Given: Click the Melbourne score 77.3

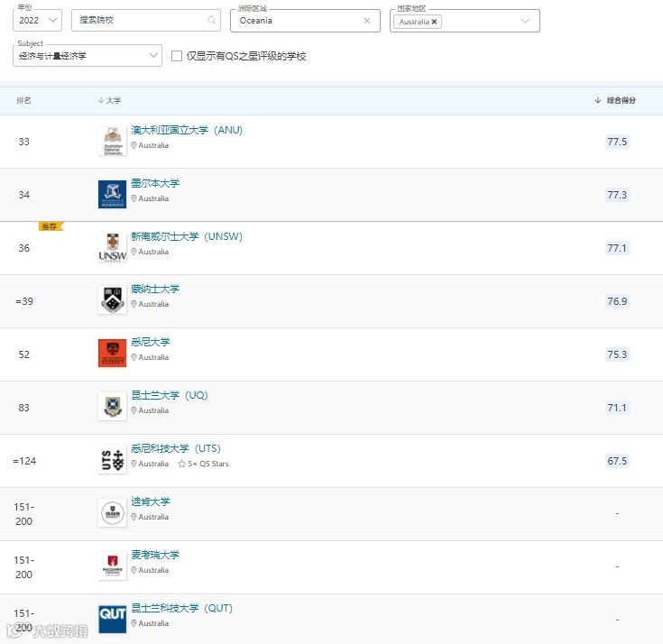Looking at the screenshot, I should [x=617, y=195].
